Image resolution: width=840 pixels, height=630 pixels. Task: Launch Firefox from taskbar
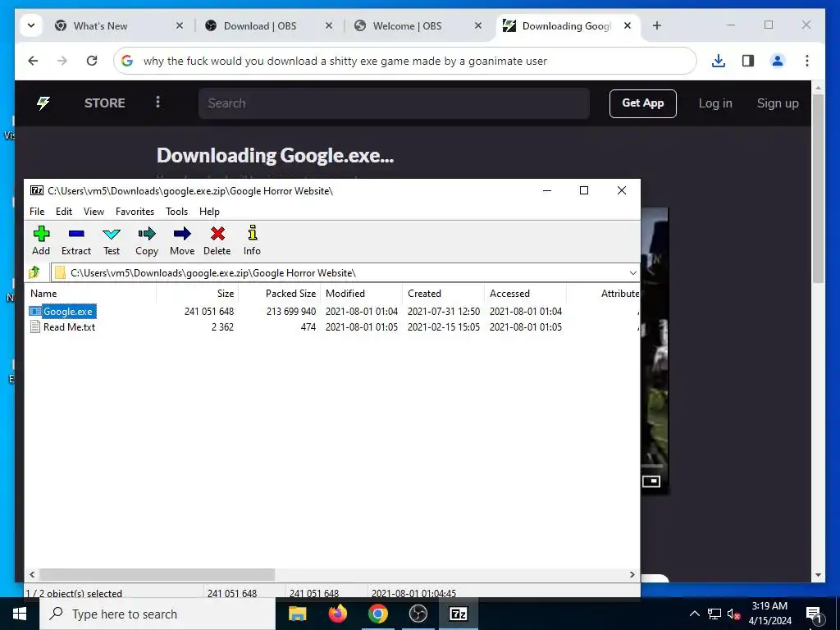click(337, 614)
